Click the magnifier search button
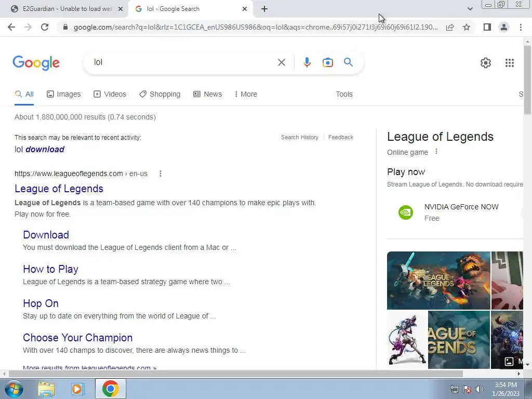 point(348,62)
